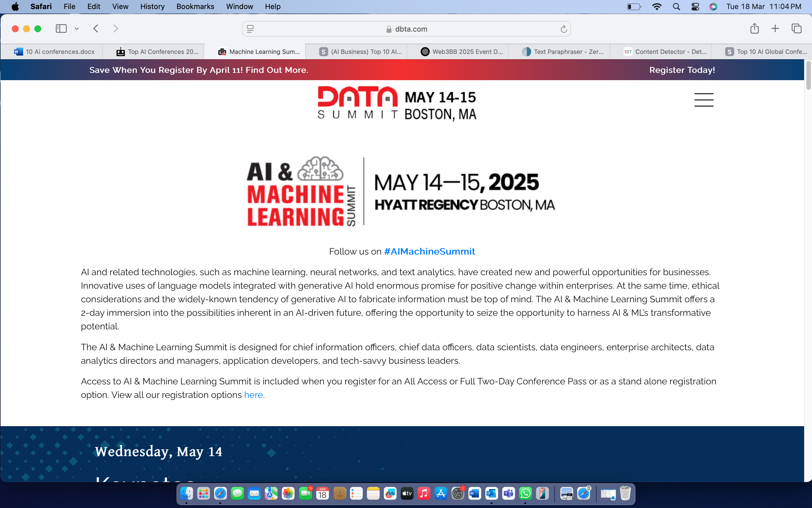Open Notes from the Dock
The height and width of the screenshot is (508, 812).
tap(373, 494)
